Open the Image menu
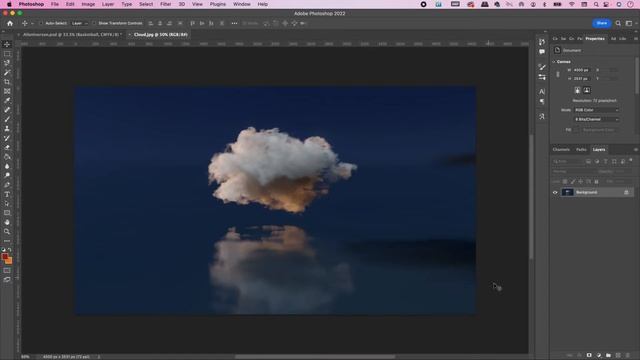640x360 pixels. point(88,4)
